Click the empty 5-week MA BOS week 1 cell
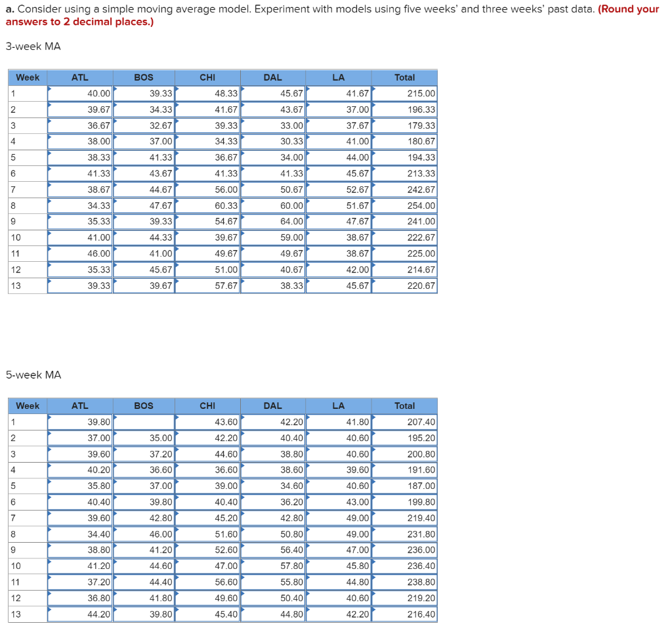This screenshot has height=630, width=672. [144, 422]
